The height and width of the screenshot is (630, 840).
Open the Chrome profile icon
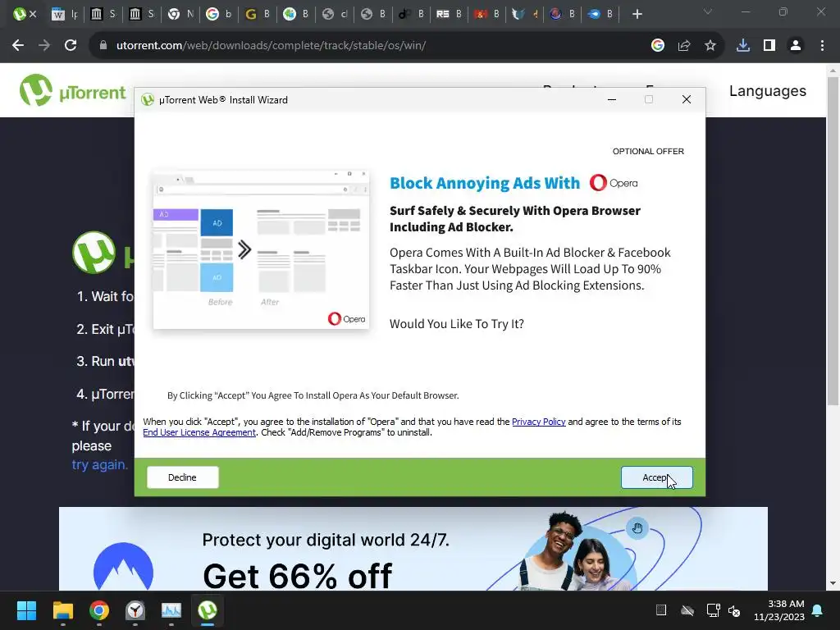pyautogui.click(x=796, y=46)
